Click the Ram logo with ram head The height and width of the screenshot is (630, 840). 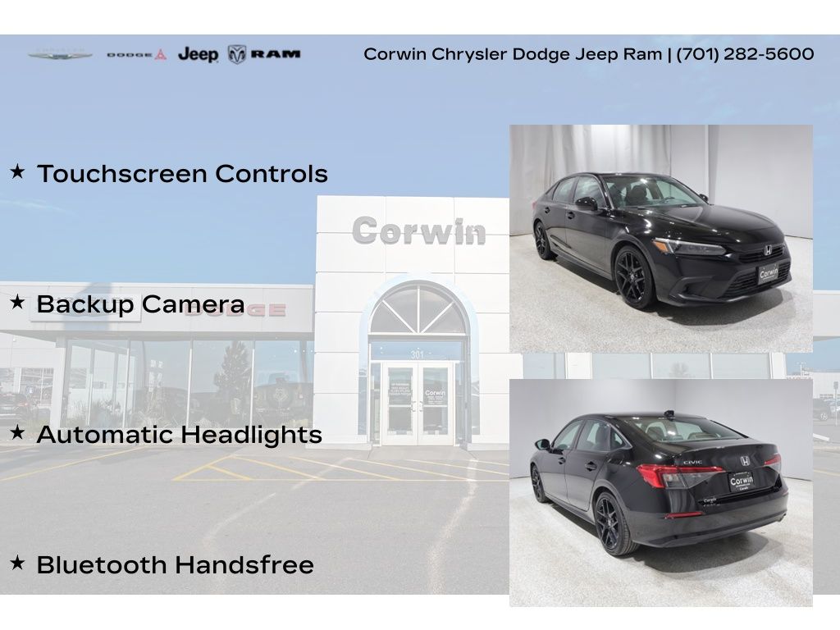264,54
